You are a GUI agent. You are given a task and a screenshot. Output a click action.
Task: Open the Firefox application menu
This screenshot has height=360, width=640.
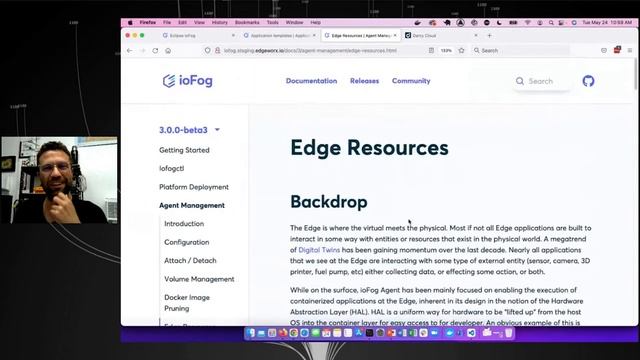tap(147, 23)
